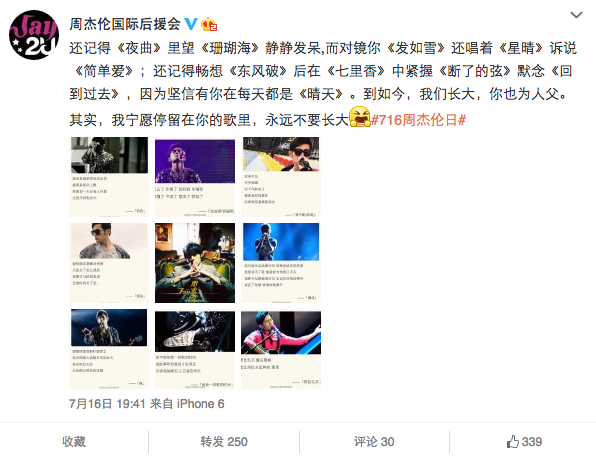Screen dimensions: 596x459
Task: Open the first black-and-white photo thumbnail
Action: click(x=109, y=177)
